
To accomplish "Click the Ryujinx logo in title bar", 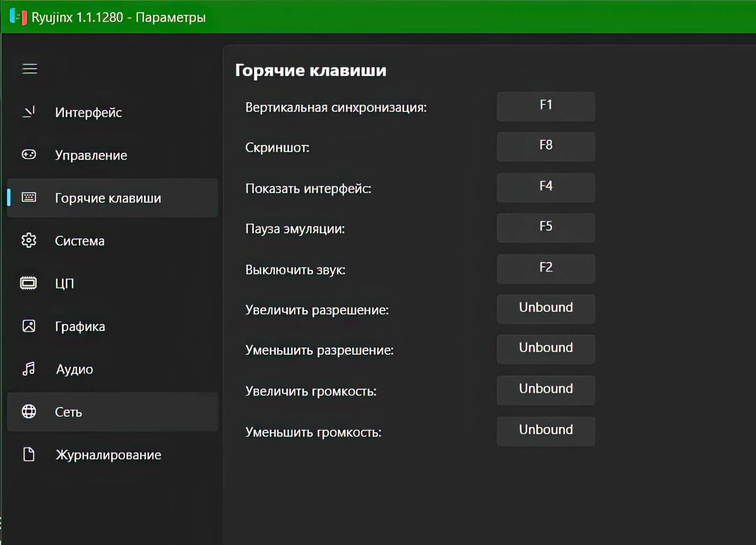I will [18, 17].
